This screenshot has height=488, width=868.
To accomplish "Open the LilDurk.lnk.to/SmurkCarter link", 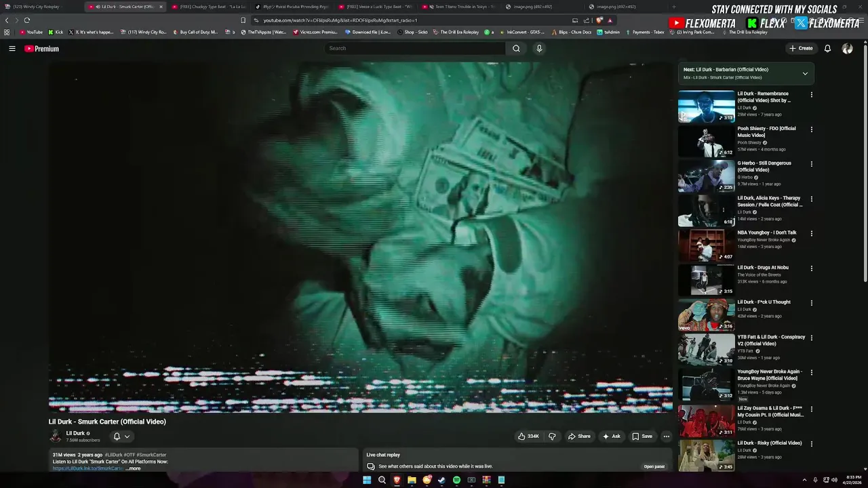I will (x=88, y=468).
